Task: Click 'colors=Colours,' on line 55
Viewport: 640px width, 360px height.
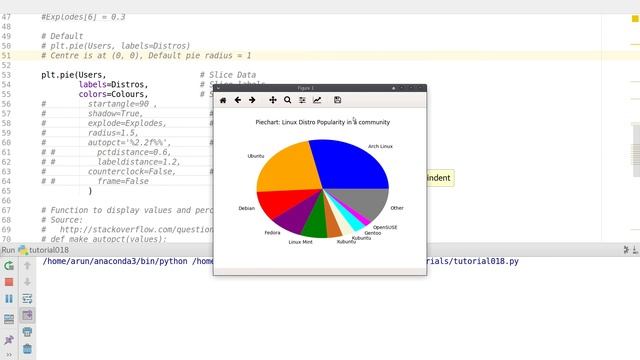Action: pyautogui.click(x=113, y=94)
